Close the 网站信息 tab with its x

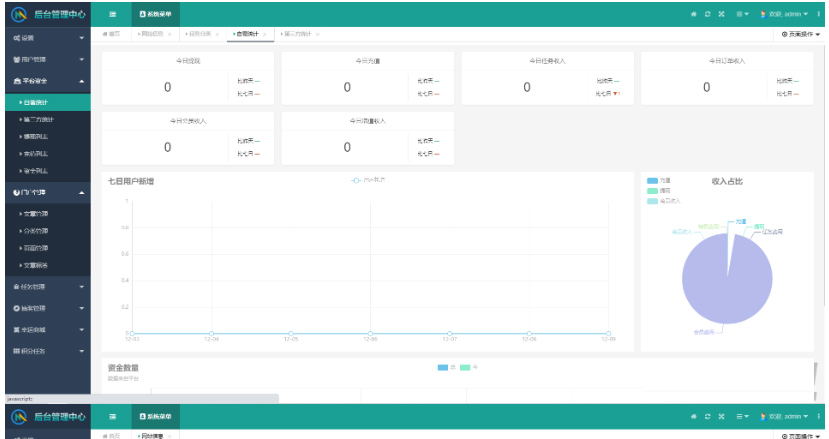169,35
